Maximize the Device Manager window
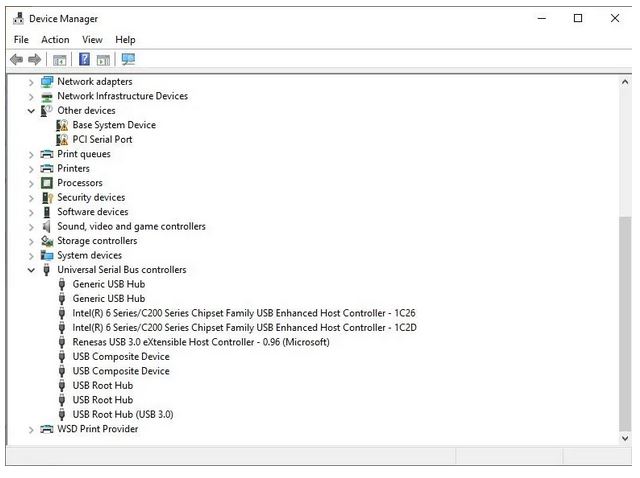 [578, 18]
